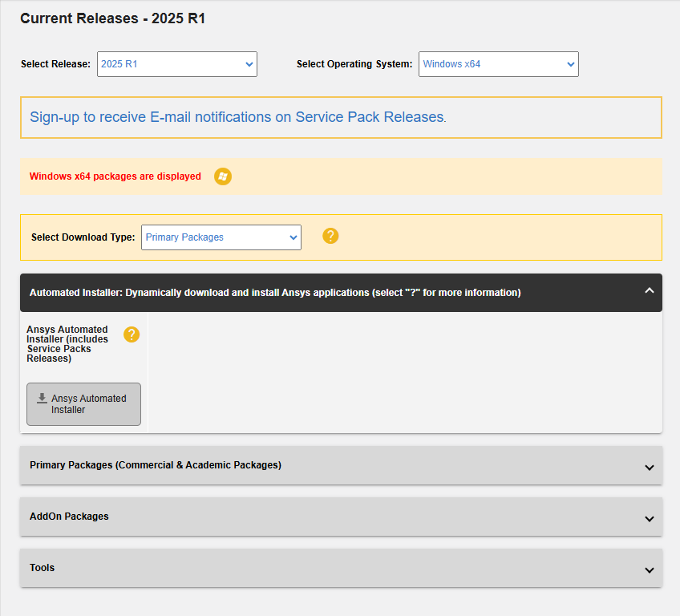Download the Ansys Automated Installer
The height and width of the screenshot is (616, 680).
[x=83, y=404]
